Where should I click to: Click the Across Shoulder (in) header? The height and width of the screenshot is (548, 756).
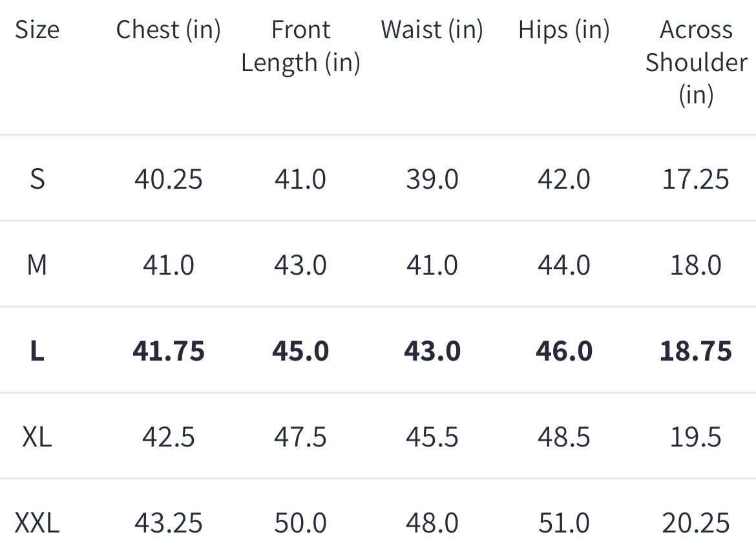click(x=696, y=62)
